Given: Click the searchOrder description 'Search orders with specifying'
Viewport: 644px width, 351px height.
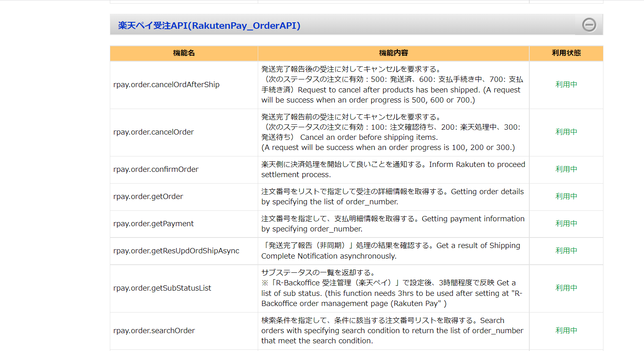Looking at the screenshot, I should pyautogui.click(x=392, y=331).
